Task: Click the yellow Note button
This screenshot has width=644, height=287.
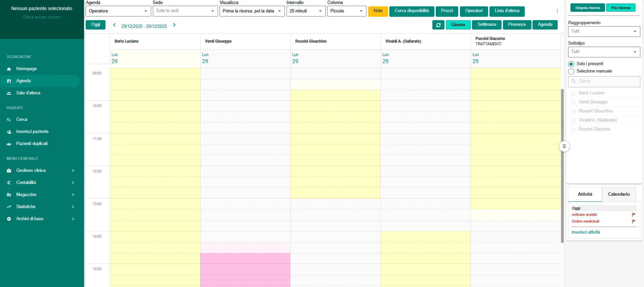Action: (378, 11)
